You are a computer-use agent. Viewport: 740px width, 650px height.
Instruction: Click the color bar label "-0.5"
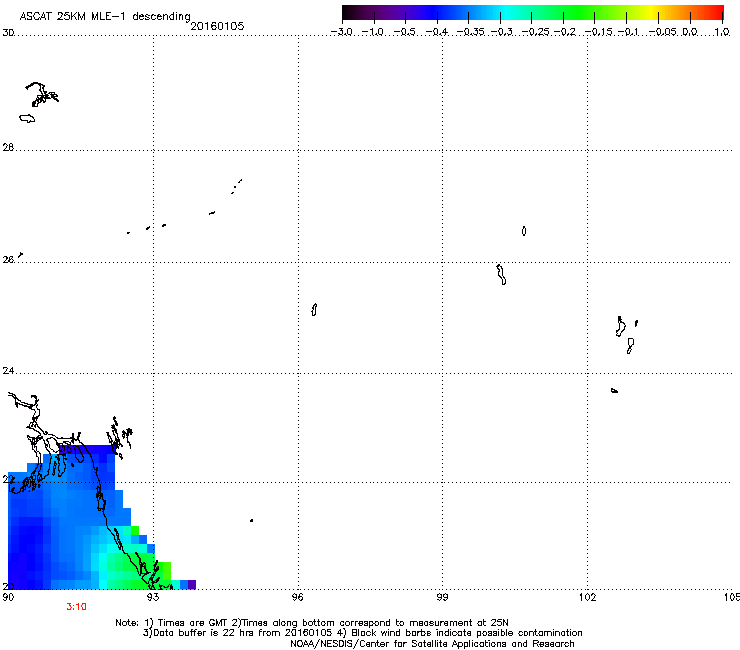point(405,32)
